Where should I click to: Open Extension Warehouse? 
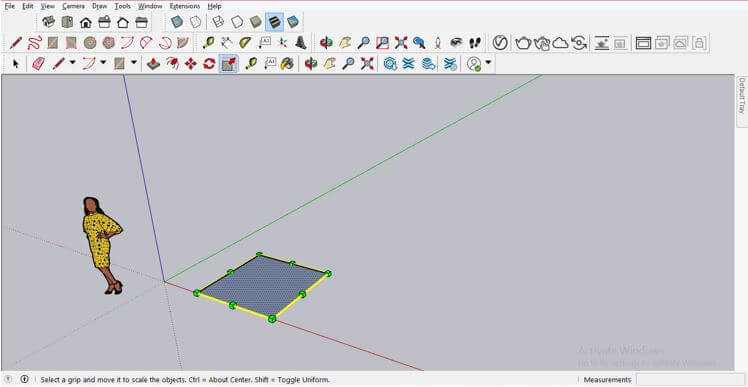(x=409, y=63)
